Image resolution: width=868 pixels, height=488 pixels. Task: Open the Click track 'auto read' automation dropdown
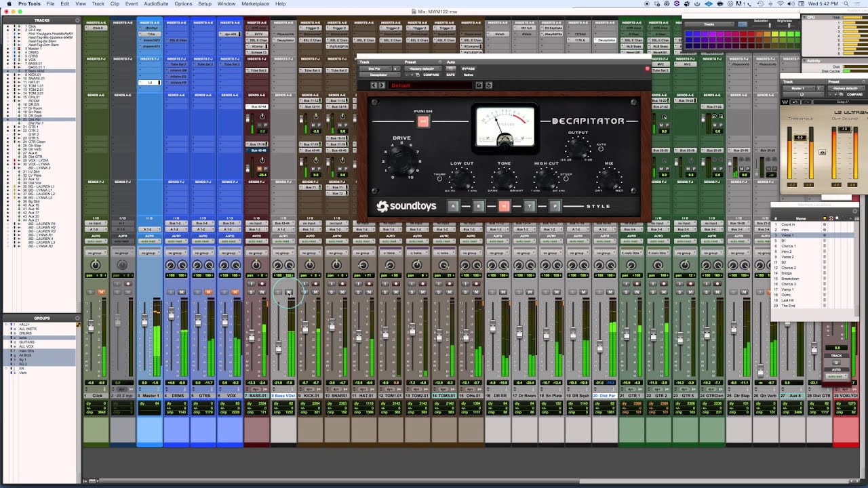tap(96, 241)
